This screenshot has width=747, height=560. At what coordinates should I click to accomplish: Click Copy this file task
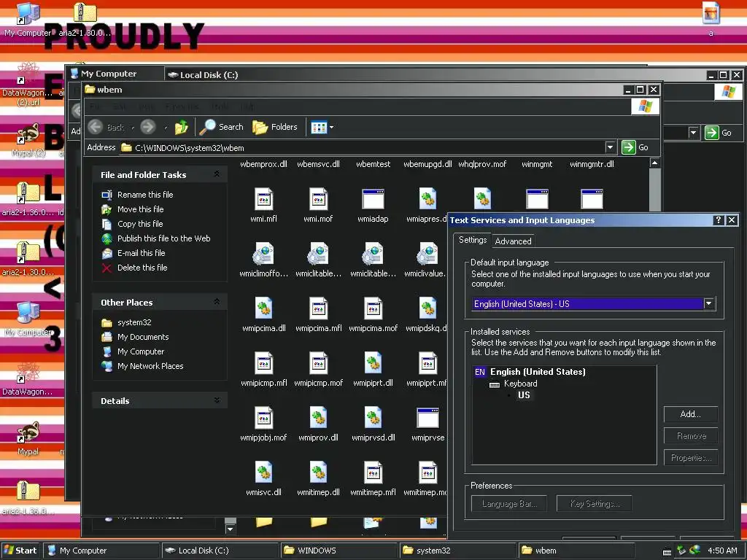point(140,224)
